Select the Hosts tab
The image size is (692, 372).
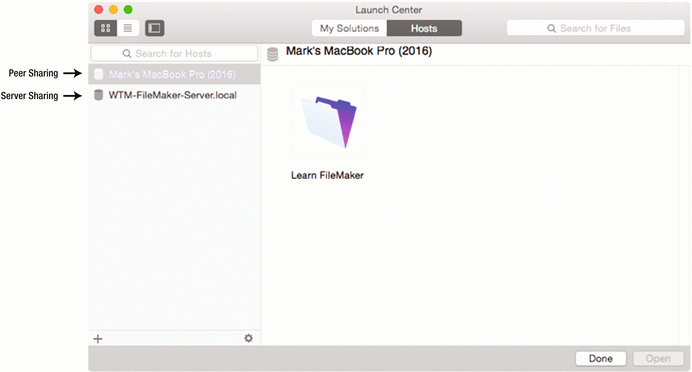coord(424,28)
